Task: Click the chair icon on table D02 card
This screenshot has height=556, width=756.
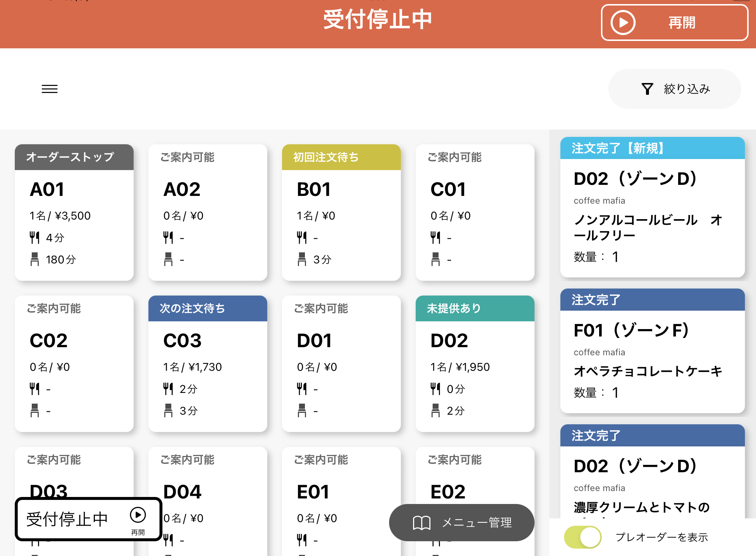Action: pos(435,411)
